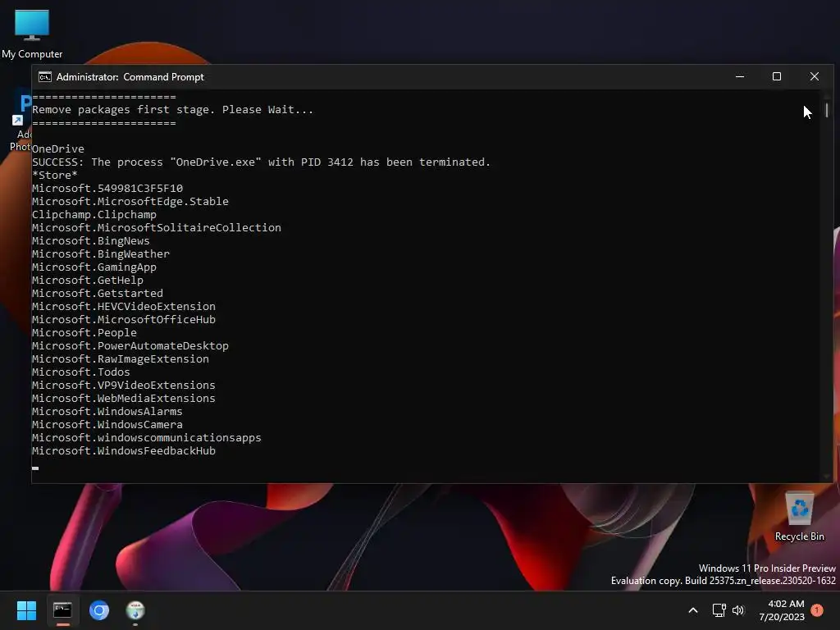Click the 'Clipchamp.Clipchamp' package line
Screen dimensions: 840x630
(94, 215)
